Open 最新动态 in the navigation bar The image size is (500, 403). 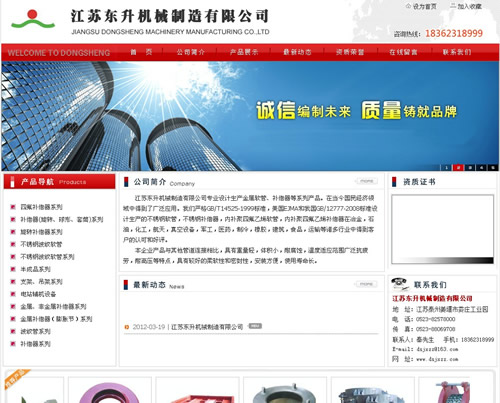[297, 52]
